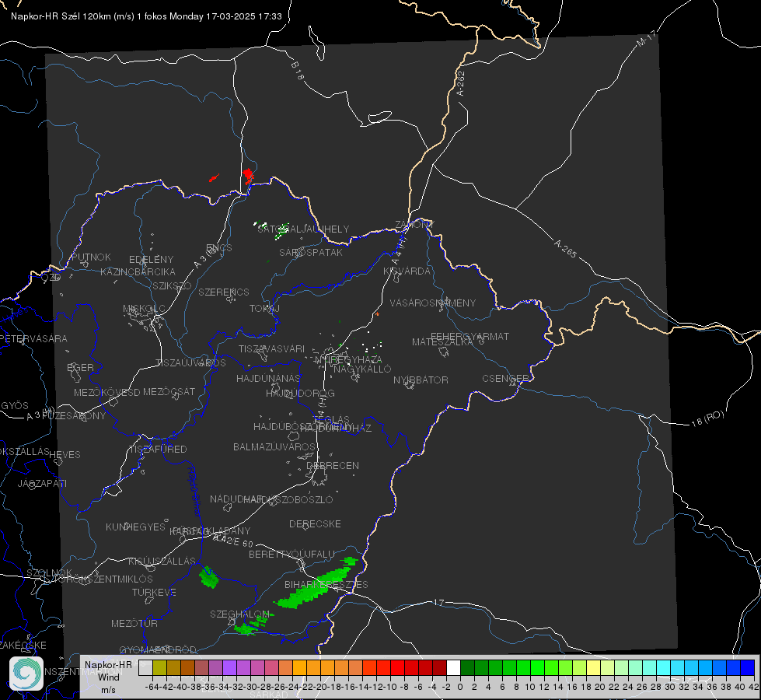
Task: Click the HAJDÚNÁNÁS city label
Action: pyautogui.click(x=268, y=378)
